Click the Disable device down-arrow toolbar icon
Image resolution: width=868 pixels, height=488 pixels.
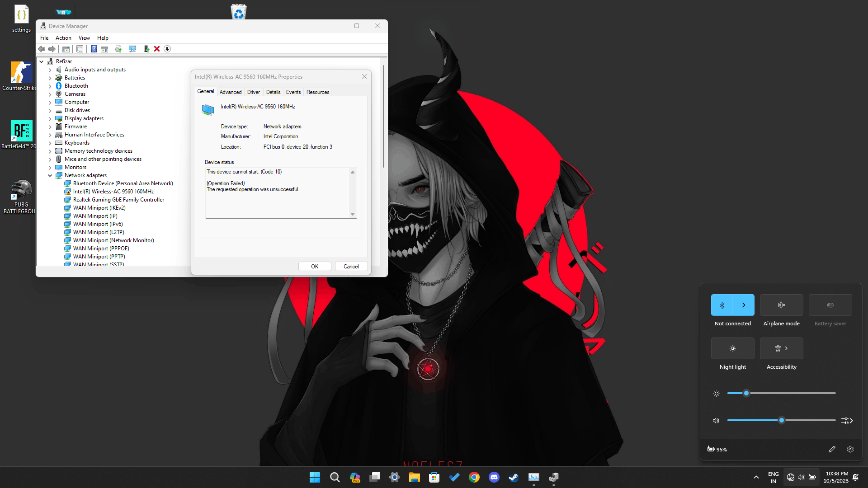click(167, 49)
